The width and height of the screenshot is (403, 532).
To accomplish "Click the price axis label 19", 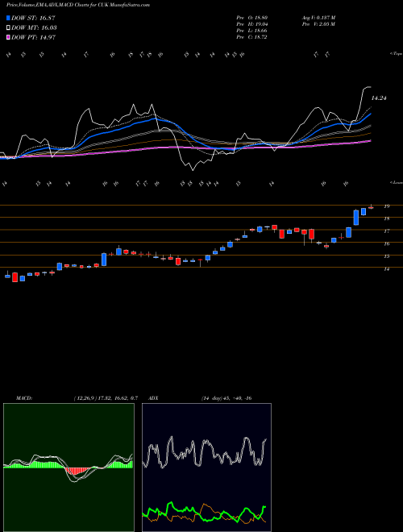I will click(x=386, y=206).
